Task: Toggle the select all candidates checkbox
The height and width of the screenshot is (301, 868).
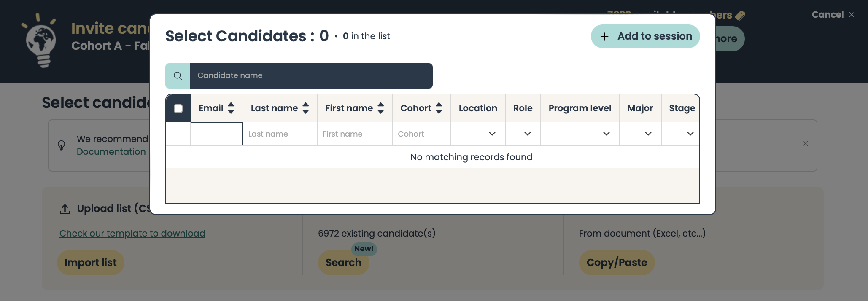Action: click(x=178, y=109)
